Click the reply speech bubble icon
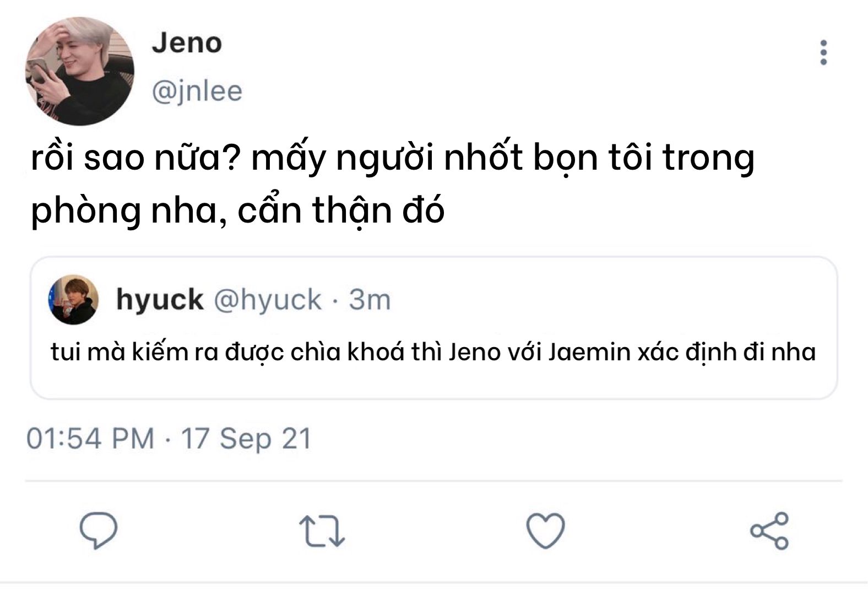Image resolution: width=868 pixels, height=595 pixels. pos(99,531)
